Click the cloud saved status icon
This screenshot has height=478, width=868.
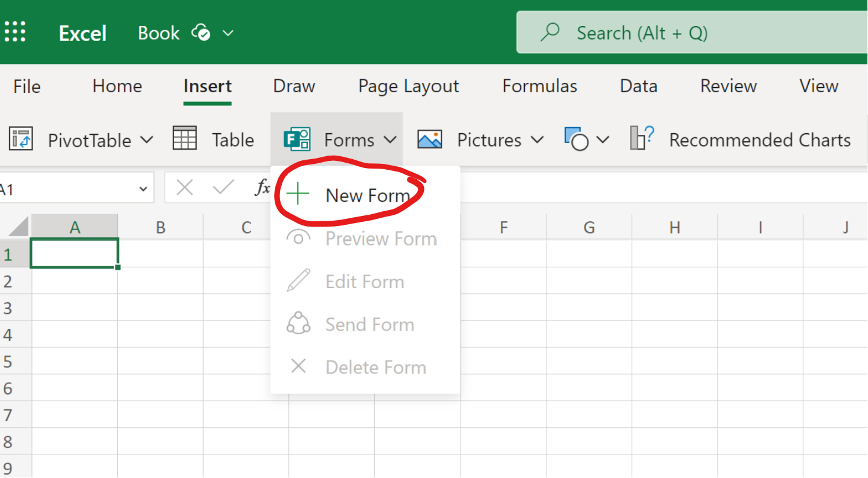click(x=201, y=33)
